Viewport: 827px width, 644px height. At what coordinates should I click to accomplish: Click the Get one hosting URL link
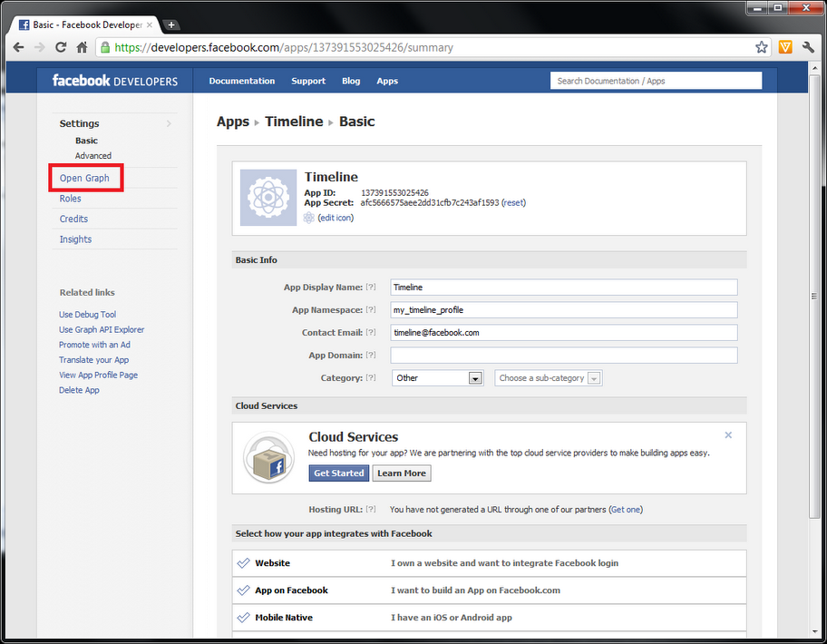tap(626, 510)
